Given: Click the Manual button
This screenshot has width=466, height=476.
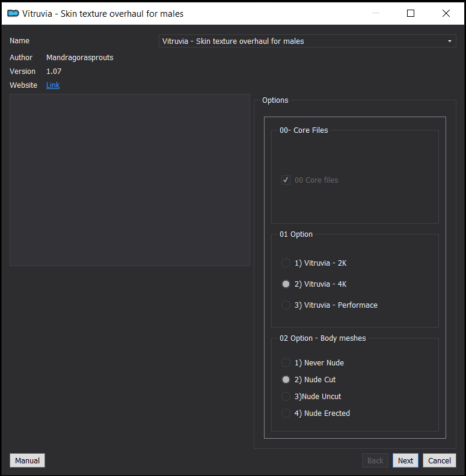Looking at the screenshot, I should (x=27, y=460).
